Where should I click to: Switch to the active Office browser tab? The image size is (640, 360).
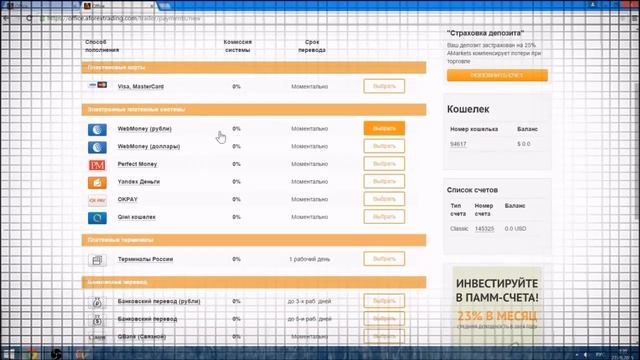coord(118,6)
